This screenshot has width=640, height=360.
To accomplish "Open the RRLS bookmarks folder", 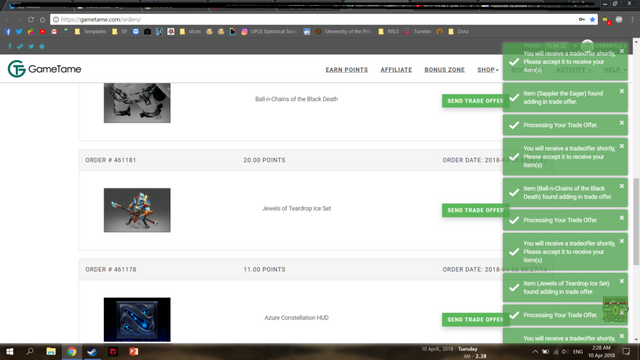I will pyautogui.click(x=388, y=31).
